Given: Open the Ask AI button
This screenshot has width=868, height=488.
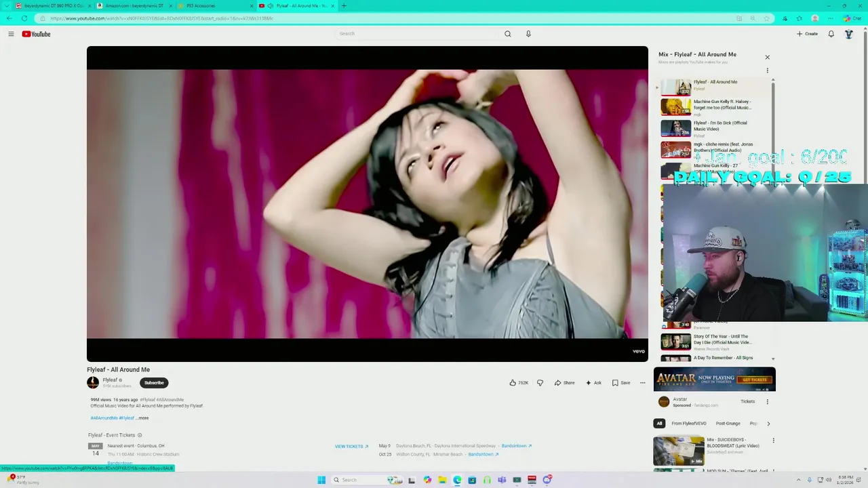Looking at the screenshot, I should [x=593, y=383].
